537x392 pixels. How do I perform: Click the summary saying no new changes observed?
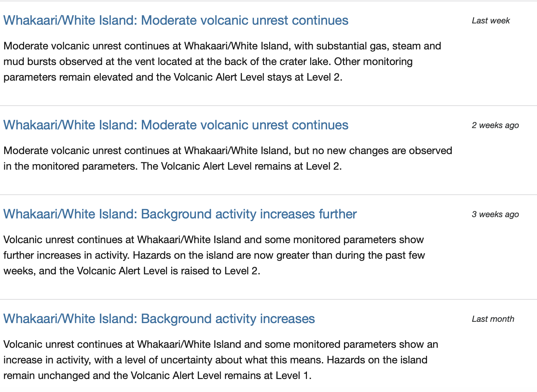(x=228, y=159)
